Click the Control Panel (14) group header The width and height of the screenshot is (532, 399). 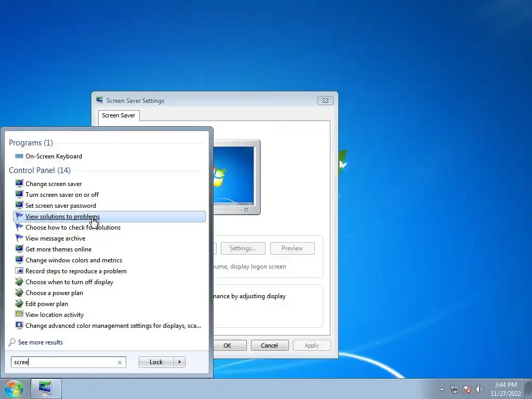tap(39, 170)
